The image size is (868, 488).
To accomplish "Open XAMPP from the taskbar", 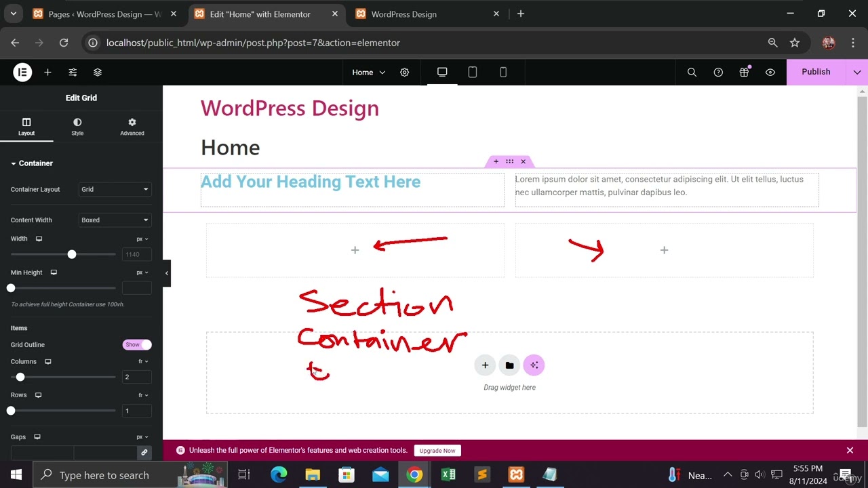I will click(516, 475).
